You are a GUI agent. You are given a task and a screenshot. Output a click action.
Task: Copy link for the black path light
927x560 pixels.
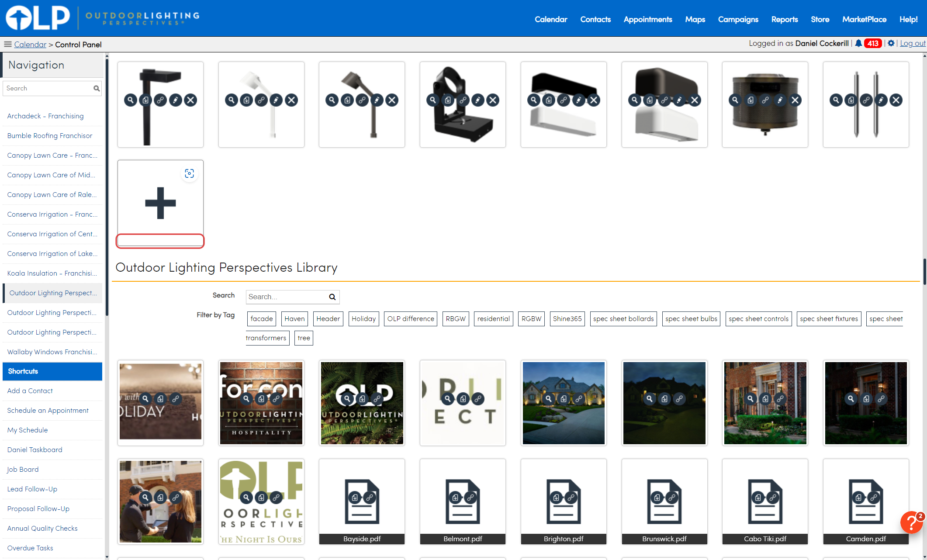pyautogui.click(x=161, y=100)
